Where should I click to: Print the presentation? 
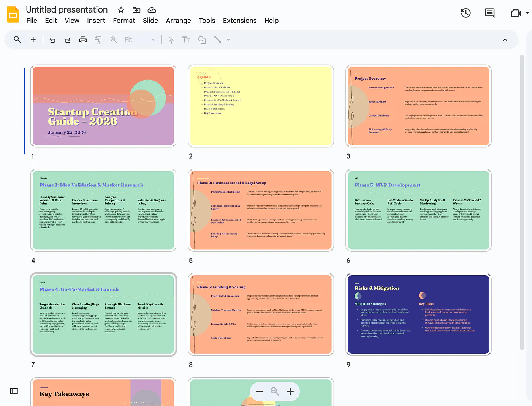pyautogui.click(x=83, y=40)
